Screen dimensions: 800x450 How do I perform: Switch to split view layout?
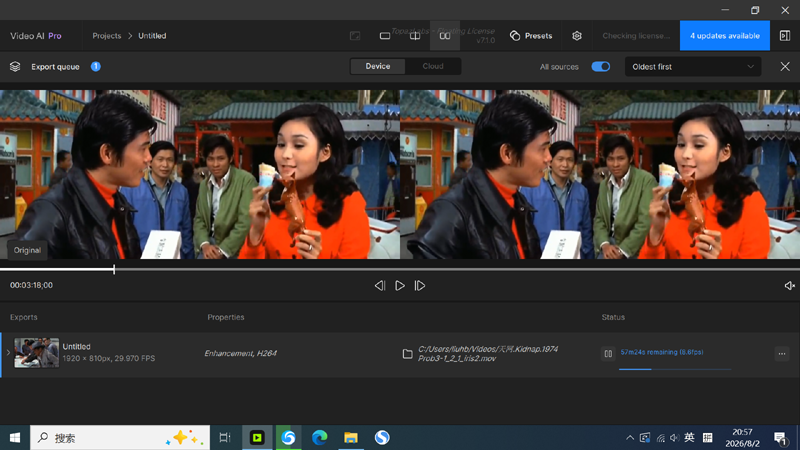tap(415, 36)
